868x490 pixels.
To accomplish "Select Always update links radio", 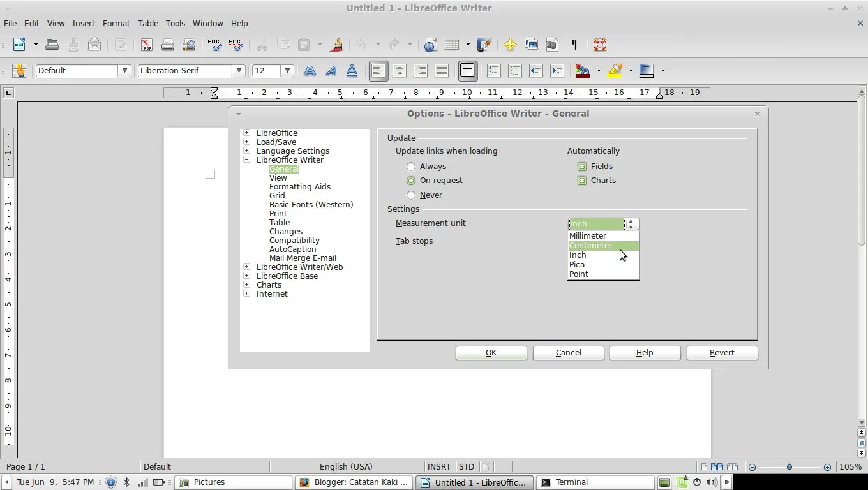I will coord(411,167).
